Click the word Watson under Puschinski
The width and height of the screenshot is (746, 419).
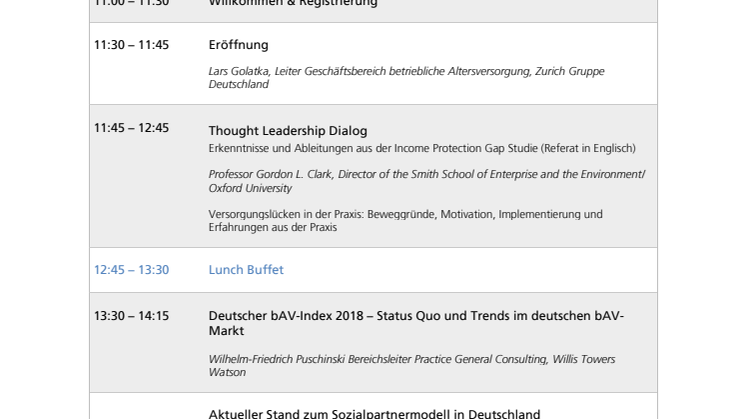pos(227,373)
